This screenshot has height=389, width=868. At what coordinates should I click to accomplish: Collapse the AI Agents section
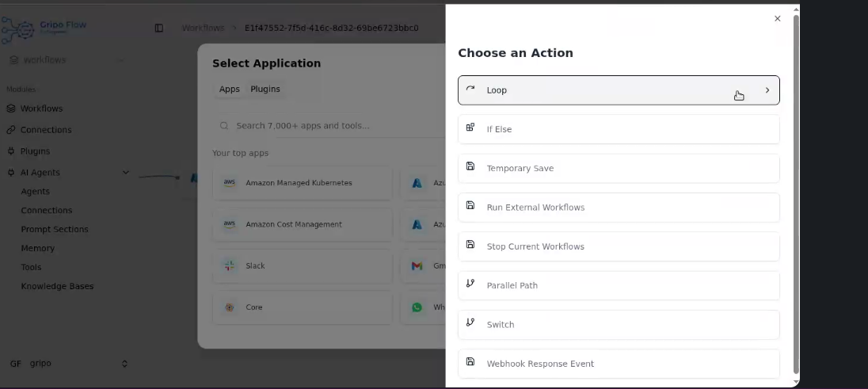coord(125,173)
